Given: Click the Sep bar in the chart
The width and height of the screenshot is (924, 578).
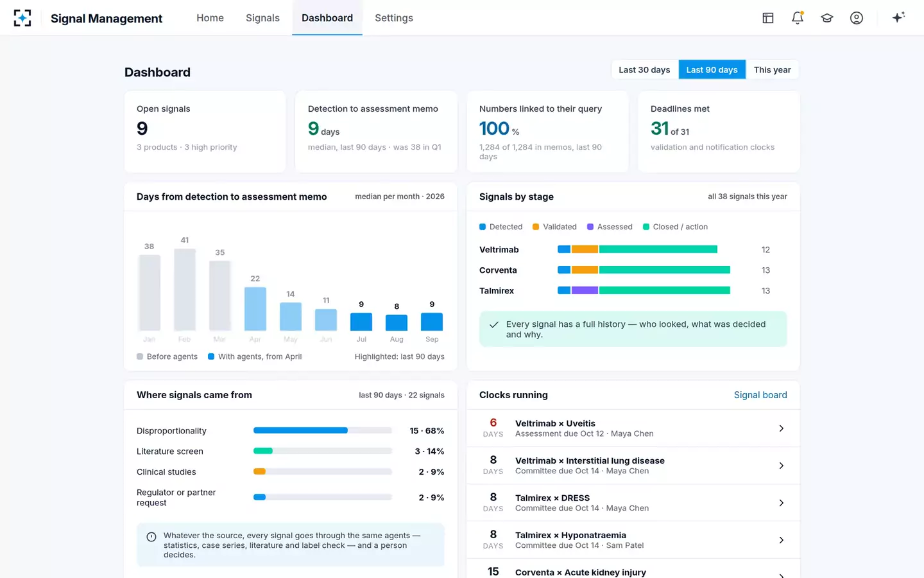Looking at the screenshot, I should pyautogui.click(x=432, y=322).
